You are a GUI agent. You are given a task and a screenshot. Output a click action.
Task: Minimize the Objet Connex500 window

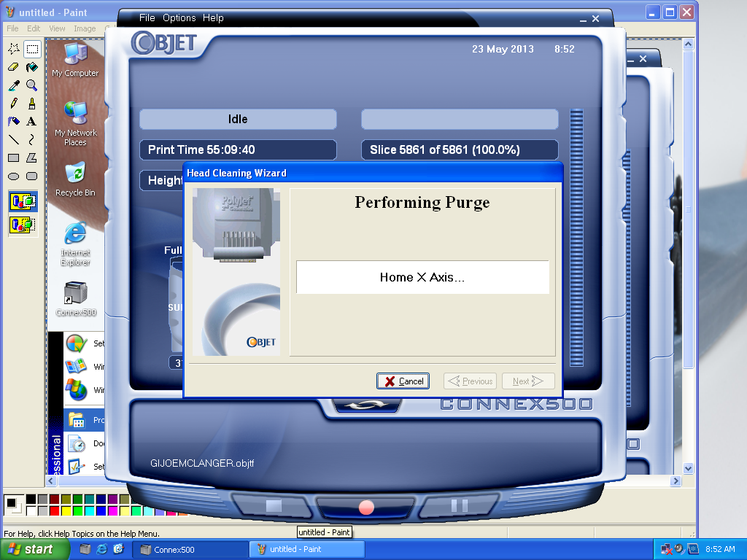pyautogui.click(x=583, y=20)
